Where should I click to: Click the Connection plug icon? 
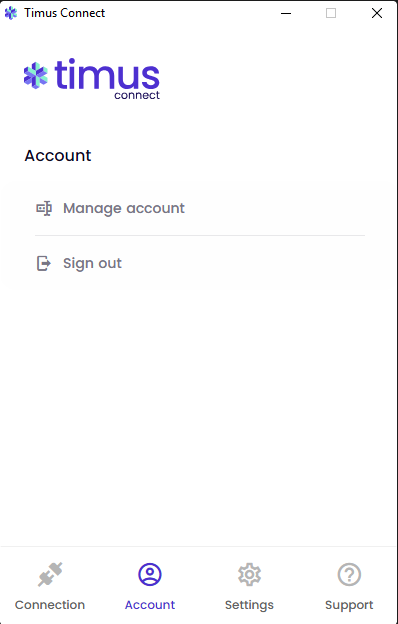point(50,574)
